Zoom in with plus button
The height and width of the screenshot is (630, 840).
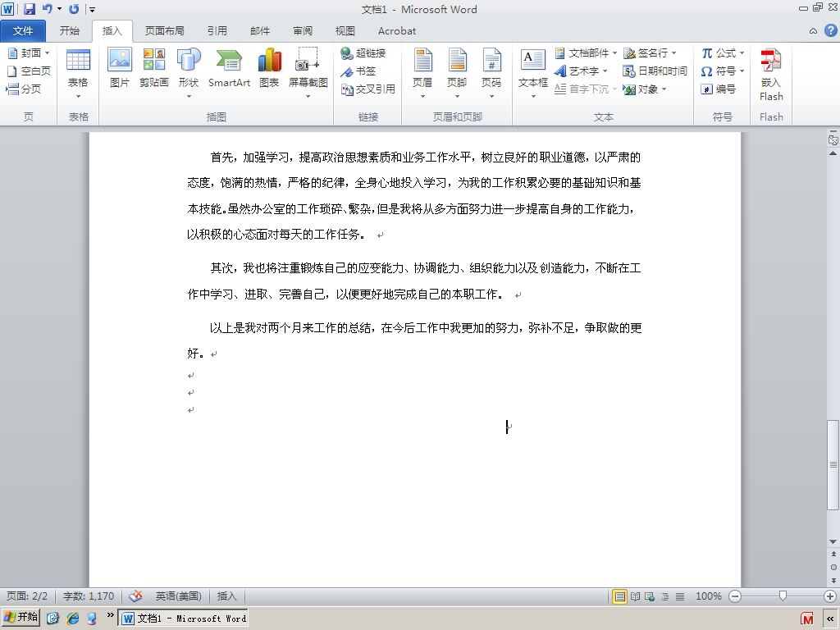(830, 596)
